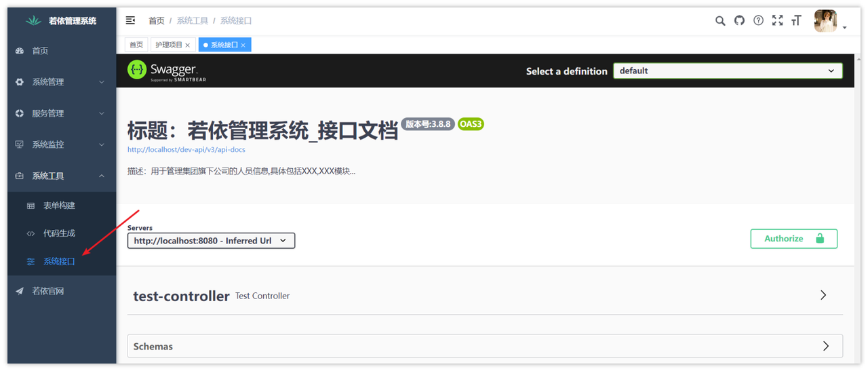Click the hamburger sidebar collapse icon
Image resolution: width=868 pixels, height=371 pixels.
[131, 20]
